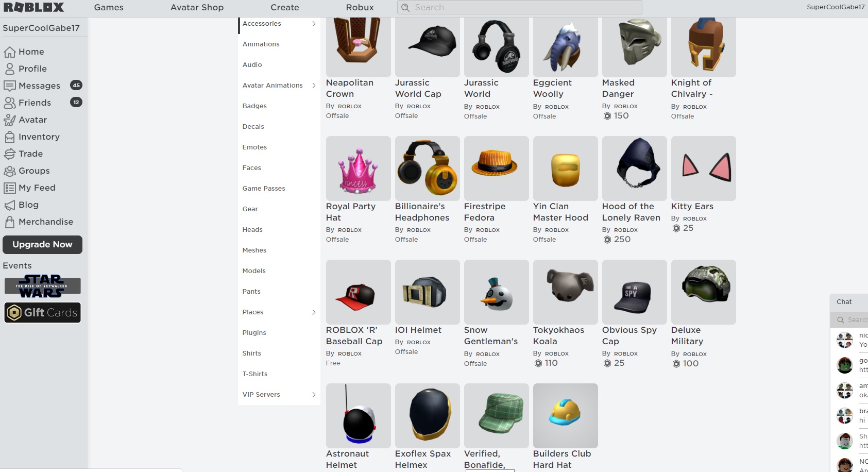The width and height of the screenshot is (868, 472).
Task: Click the Friends sidebar icon
Action: pos(9,103)
